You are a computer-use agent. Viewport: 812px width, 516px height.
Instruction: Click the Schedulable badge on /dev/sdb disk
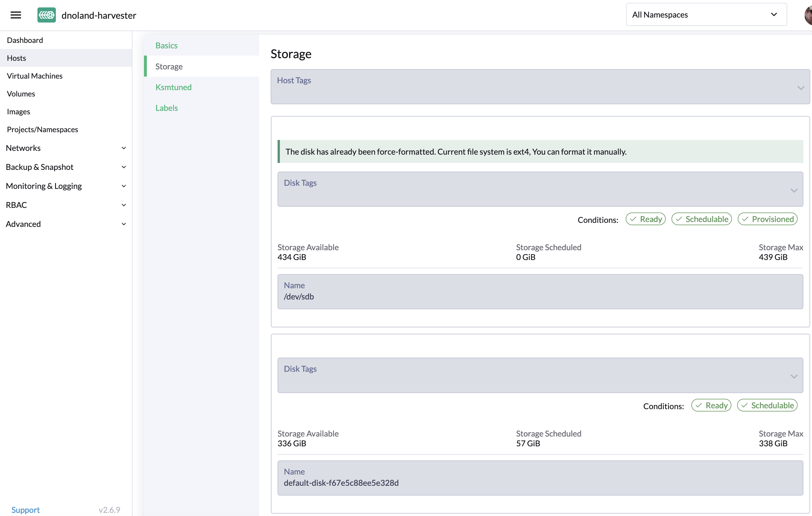(701, 219)
